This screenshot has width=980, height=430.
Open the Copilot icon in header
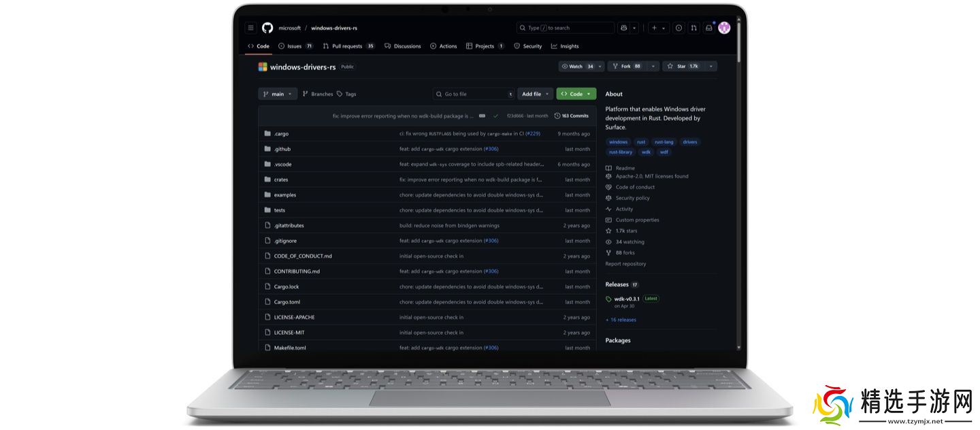[624, 28]
